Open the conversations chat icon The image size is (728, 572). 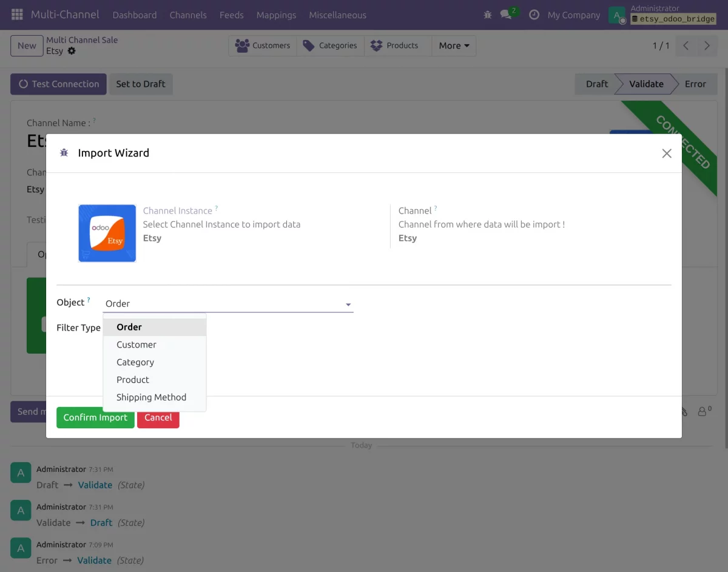[x=506, y=15]
